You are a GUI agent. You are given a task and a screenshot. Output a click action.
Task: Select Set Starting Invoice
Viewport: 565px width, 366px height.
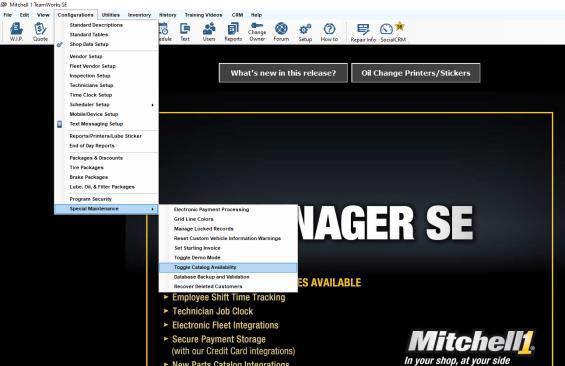(x=228, y=248)
